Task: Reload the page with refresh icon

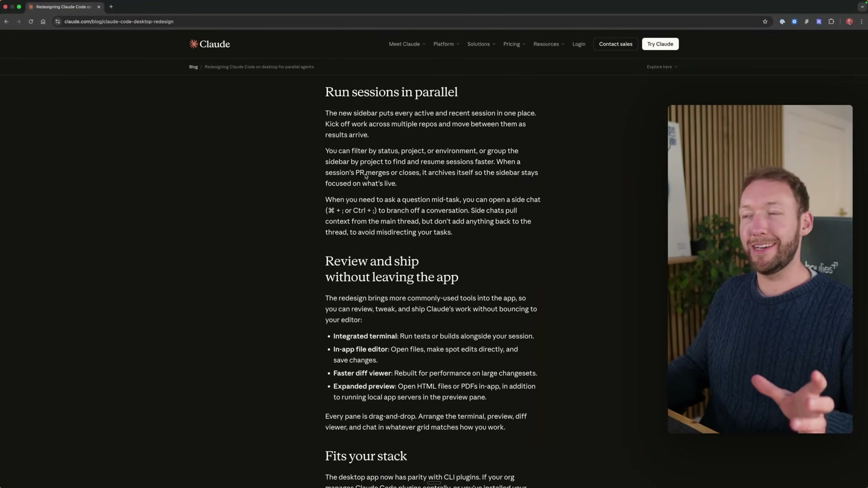Action: click(x=31, y=21)
